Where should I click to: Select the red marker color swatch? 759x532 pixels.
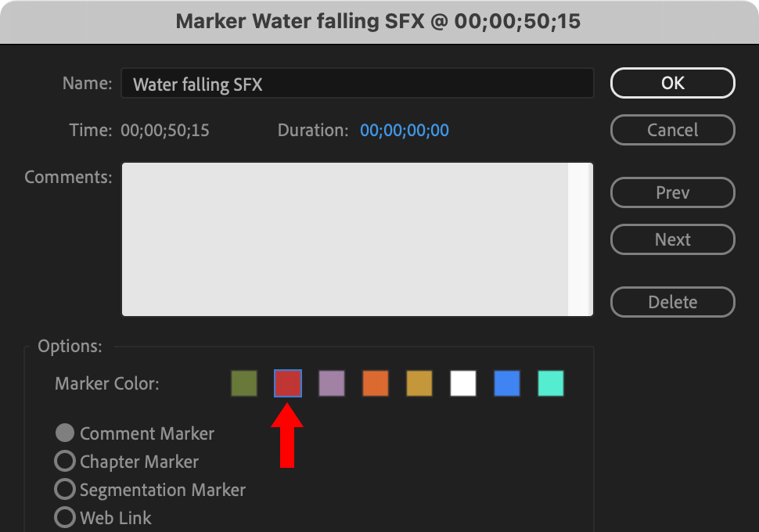click(288, 383)
